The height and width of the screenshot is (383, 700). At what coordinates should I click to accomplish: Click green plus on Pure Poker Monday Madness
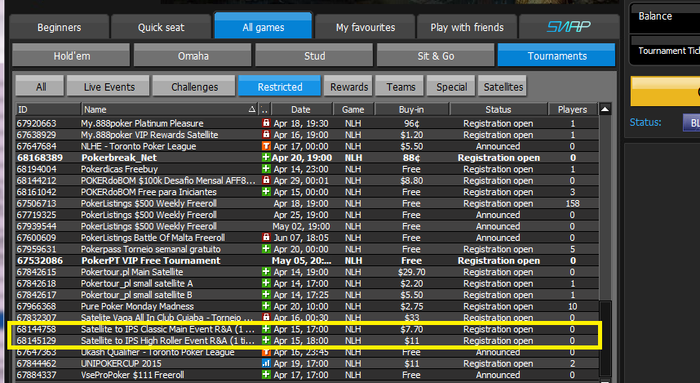pos(266,306)
